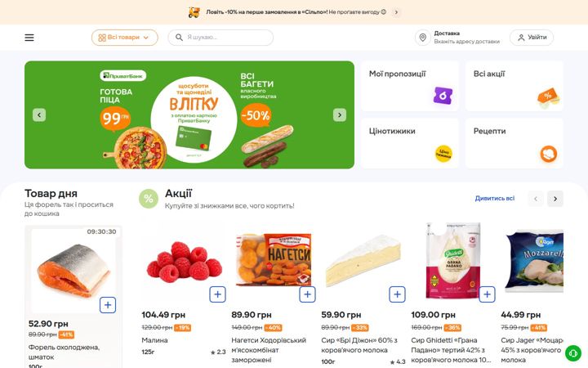Add Ghidetti Grana Padano cheese to cart
The image size is (588, 368).
[x=487, y=294]
